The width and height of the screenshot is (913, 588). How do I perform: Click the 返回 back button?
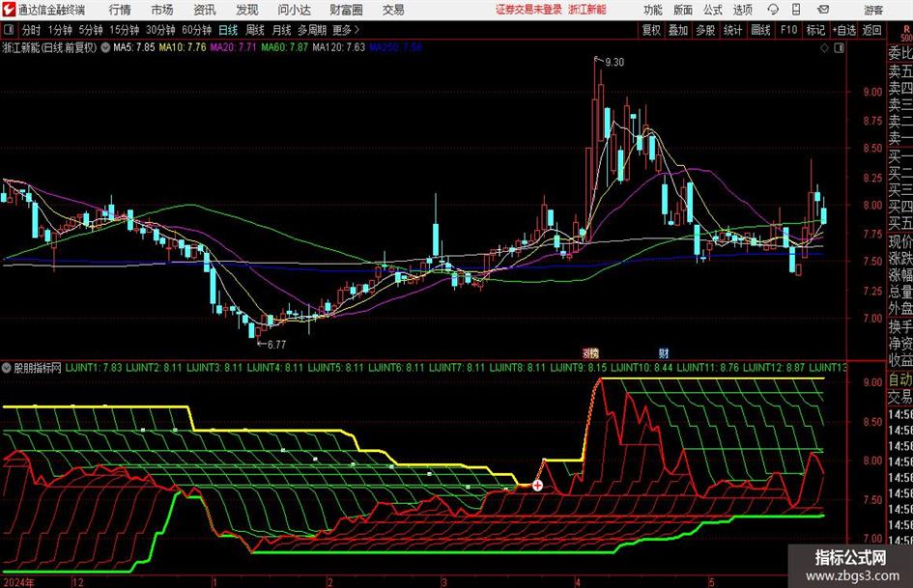(872, 30)
